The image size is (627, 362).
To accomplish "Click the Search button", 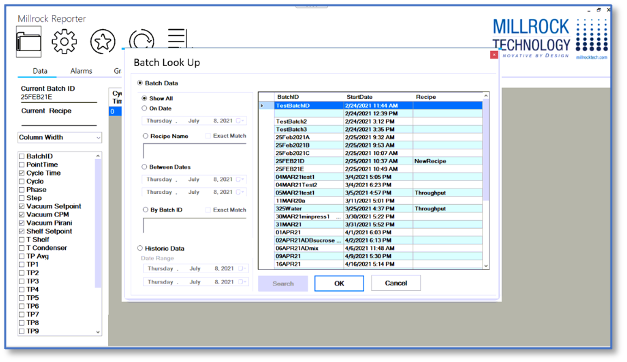I will pyautogui.click(x=283, y=283).
